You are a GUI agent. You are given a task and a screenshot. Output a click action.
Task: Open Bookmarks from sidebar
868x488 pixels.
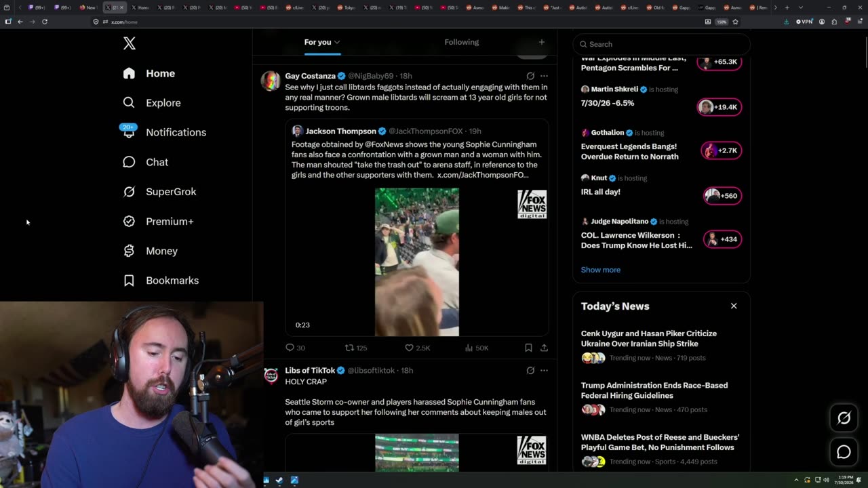161,281
